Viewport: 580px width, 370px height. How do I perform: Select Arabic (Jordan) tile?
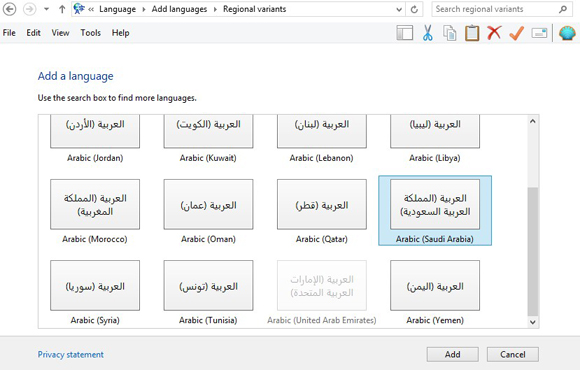95,139
